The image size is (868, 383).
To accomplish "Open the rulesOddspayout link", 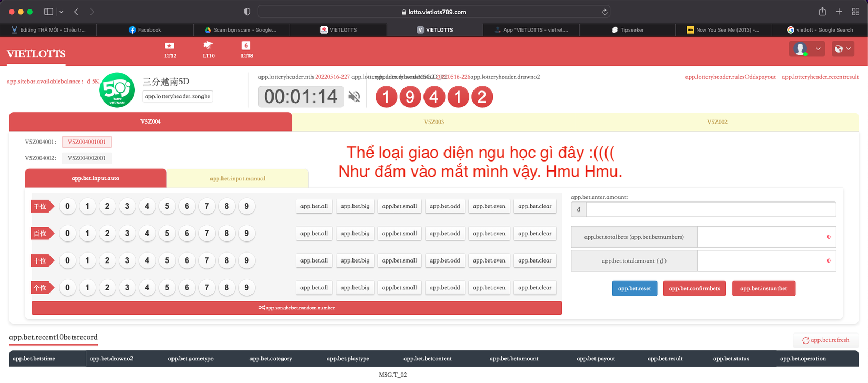I will pos(731,77).
